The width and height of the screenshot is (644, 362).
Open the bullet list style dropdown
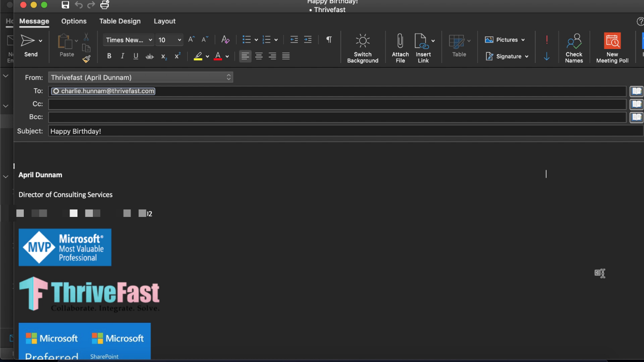256,40
